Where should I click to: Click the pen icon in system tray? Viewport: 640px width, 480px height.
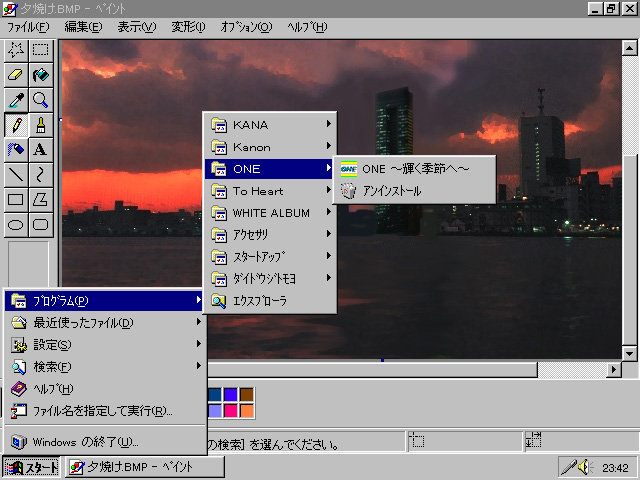pyautogui.click(x=569, y=467)
